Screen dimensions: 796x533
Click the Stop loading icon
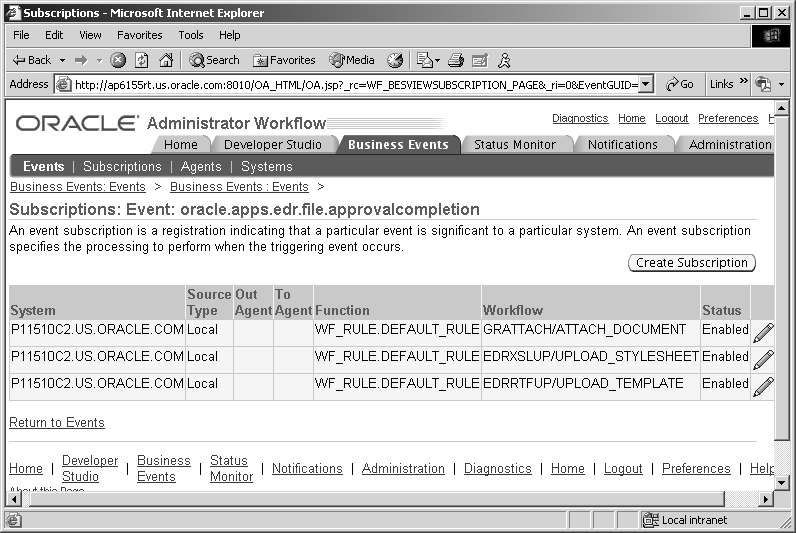[x=118, y=60]
